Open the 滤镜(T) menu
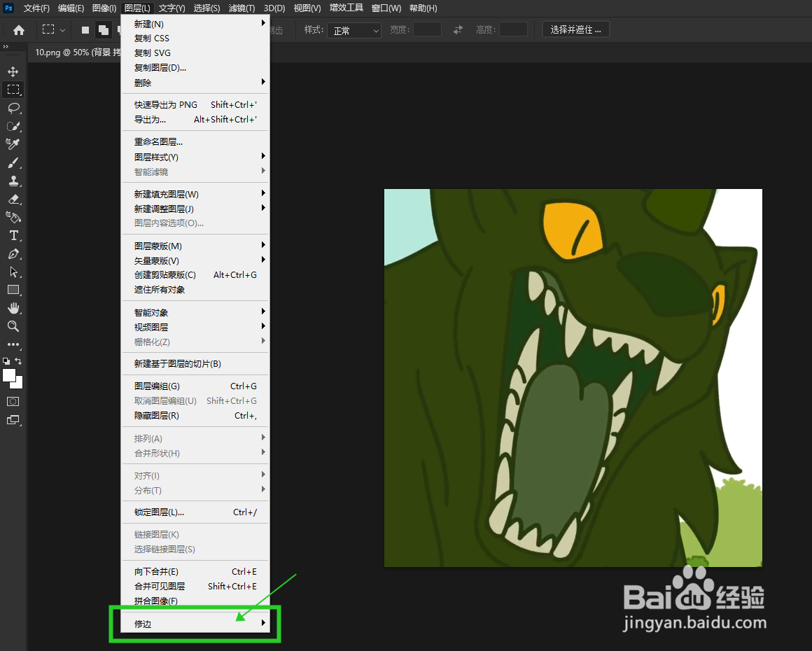 [x=241, y=8]
